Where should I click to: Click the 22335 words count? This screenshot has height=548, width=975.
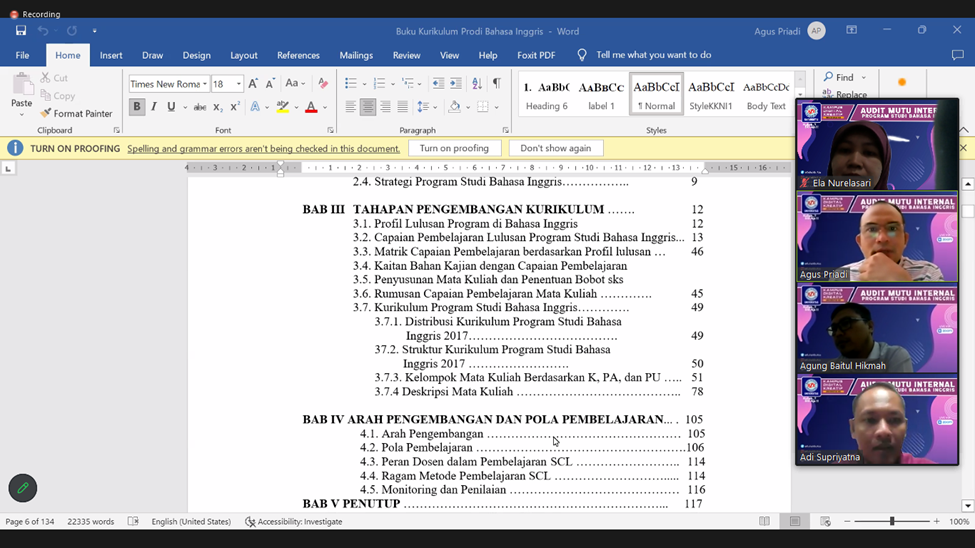(91, 521)
